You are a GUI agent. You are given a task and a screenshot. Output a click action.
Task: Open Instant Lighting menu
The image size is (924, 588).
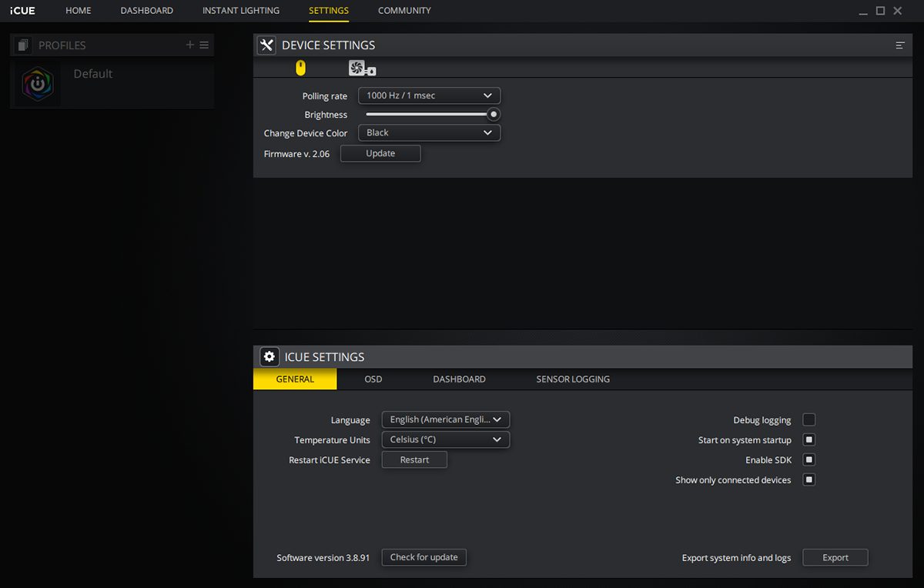click(x=241, y=11)
